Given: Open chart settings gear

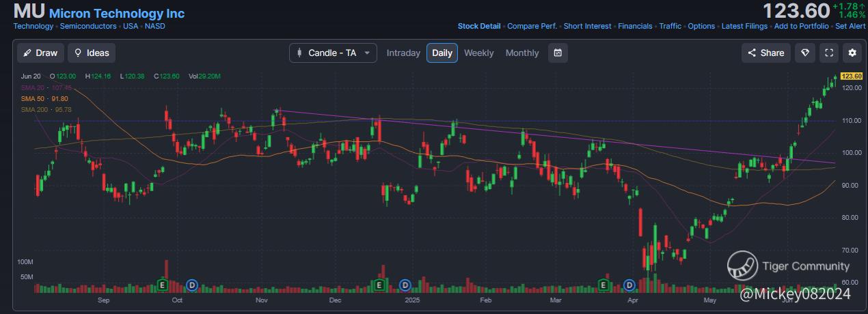Looking at the screenshot, I should [852, 53].
